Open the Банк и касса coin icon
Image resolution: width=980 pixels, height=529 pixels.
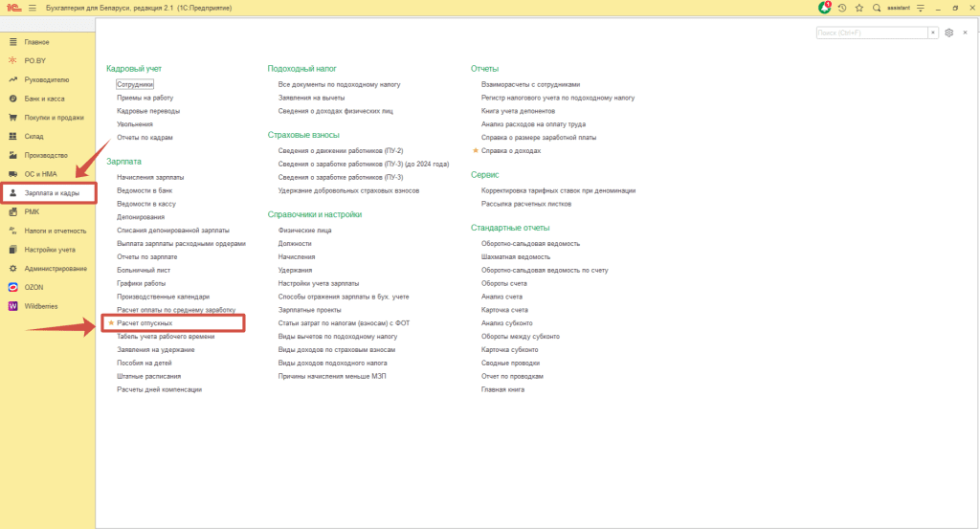coord(12,99)
